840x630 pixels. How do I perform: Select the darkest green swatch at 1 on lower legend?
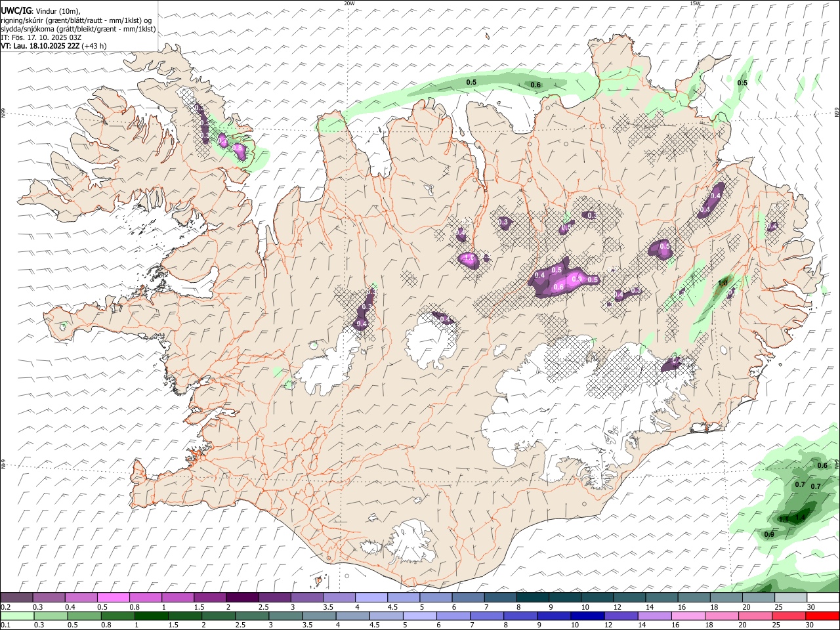point(151,616)
